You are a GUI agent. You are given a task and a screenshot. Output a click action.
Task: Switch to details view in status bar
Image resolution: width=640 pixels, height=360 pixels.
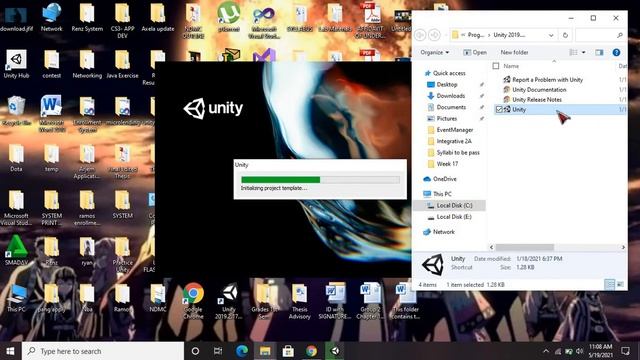[609, 284]
